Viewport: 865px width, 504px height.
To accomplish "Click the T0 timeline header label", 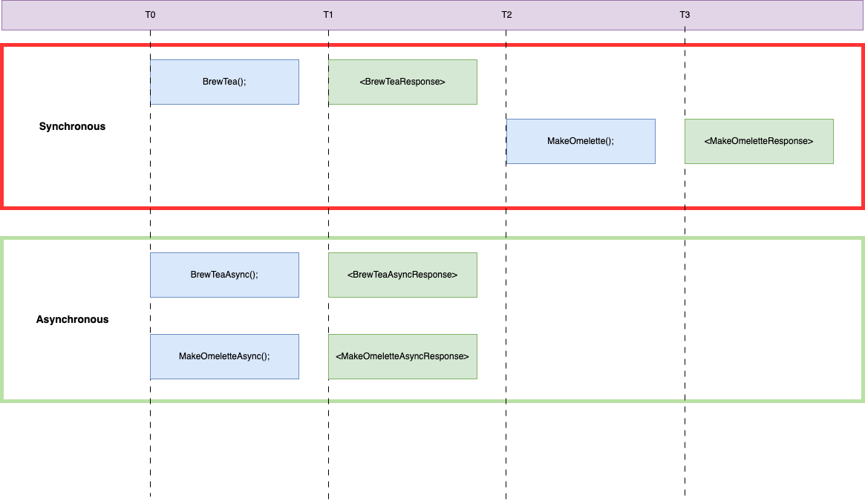I will [150, 15].
